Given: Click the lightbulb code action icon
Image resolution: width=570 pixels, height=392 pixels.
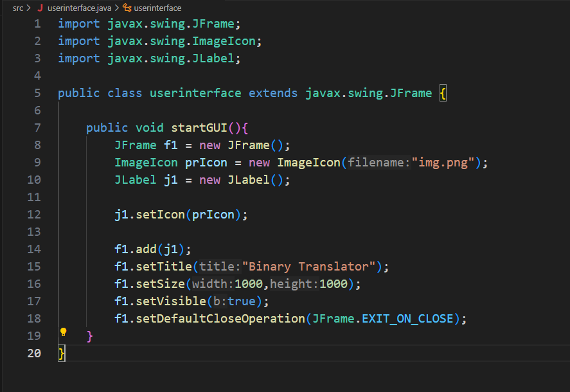Looking at the screenshot, I should [63, 332].
